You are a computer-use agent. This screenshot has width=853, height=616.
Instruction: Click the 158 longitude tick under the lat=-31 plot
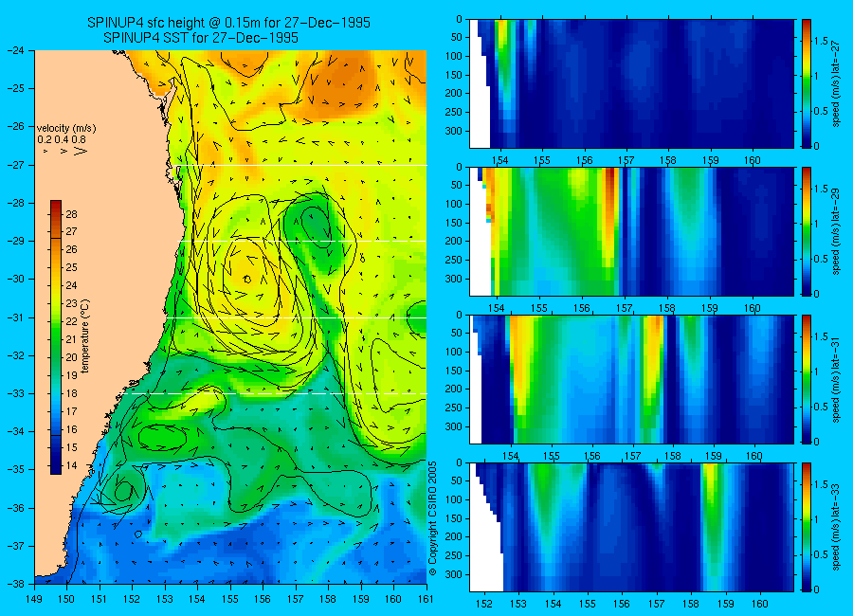(674, 456)
